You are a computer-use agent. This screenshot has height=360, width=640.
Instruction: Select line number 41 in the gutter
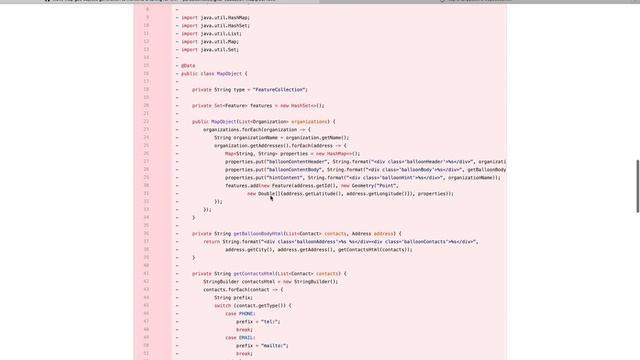coord(146,273)
